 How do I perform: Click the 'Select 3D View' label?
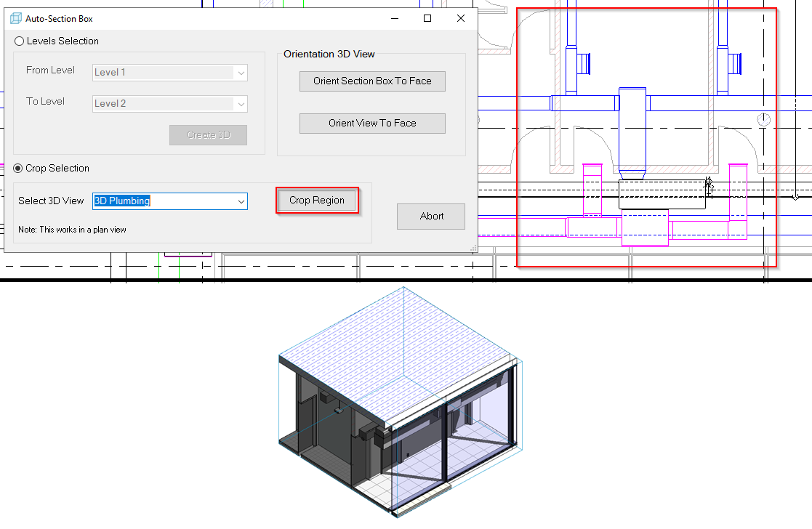[x=51, y=201]
